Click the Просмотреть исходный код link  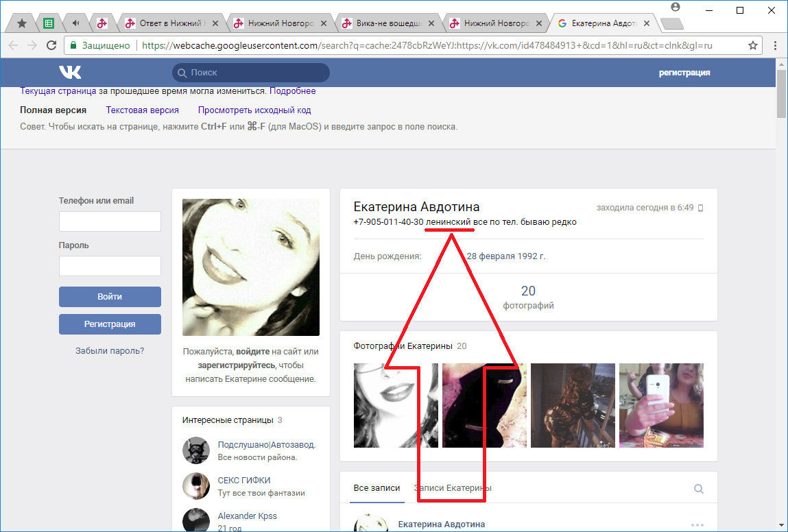(x=254, y=110)
